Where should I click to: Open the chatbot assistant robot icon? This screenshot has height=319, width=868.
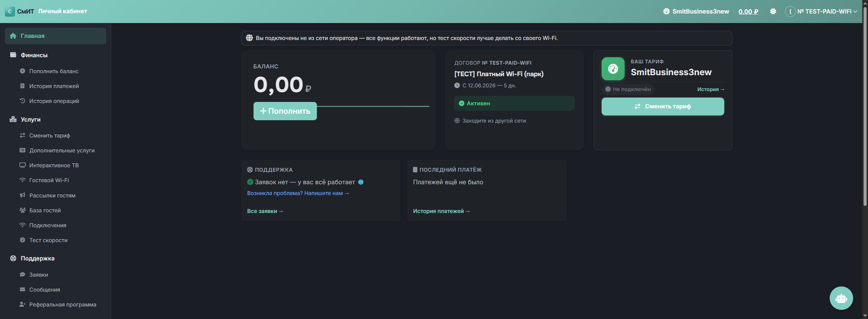point(841,298)
